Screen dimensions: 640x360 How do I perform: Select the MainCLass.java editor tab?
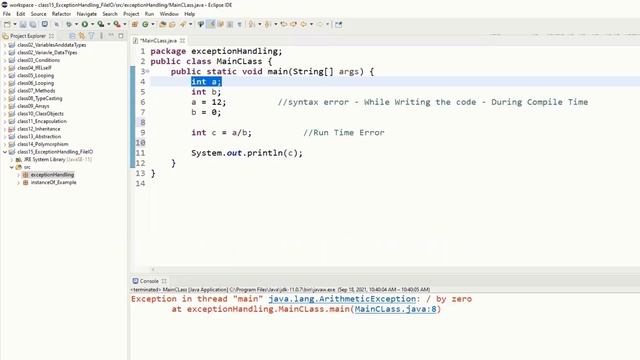tap(158, 40)
